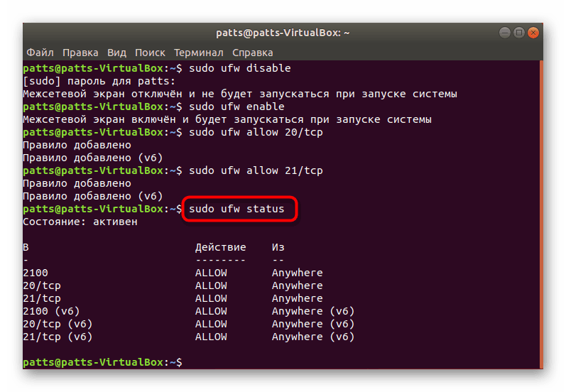This screenshot has height=392, width=566.
Task: Click ALLOW in the 2100 (v6) row
Action: coord(211,311)
